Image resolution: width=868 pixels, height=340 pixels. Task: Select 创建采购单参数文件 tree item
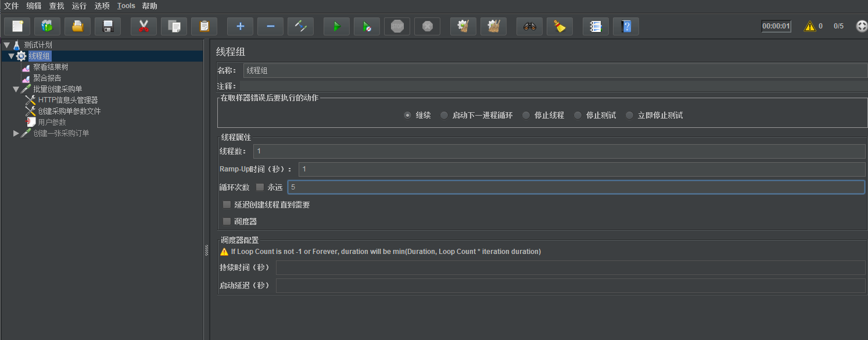coord(70,111)
